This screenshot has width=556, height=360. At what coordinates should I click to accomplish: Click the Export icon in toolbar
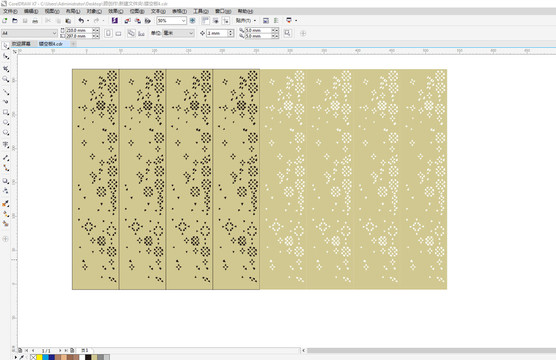[x=138, y=21]
